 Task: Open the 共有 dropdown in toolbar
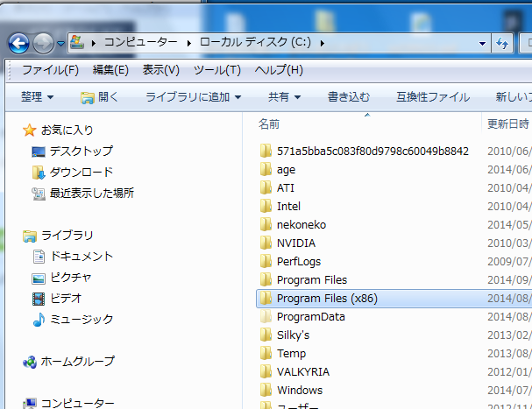[x=284, y=97]
